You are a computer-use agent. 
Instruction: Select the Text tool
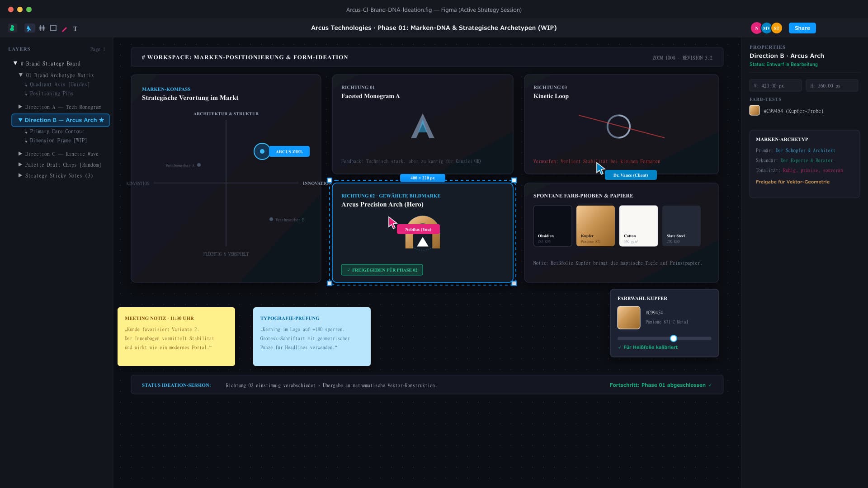pyautogui.click(x=75, y=28)
